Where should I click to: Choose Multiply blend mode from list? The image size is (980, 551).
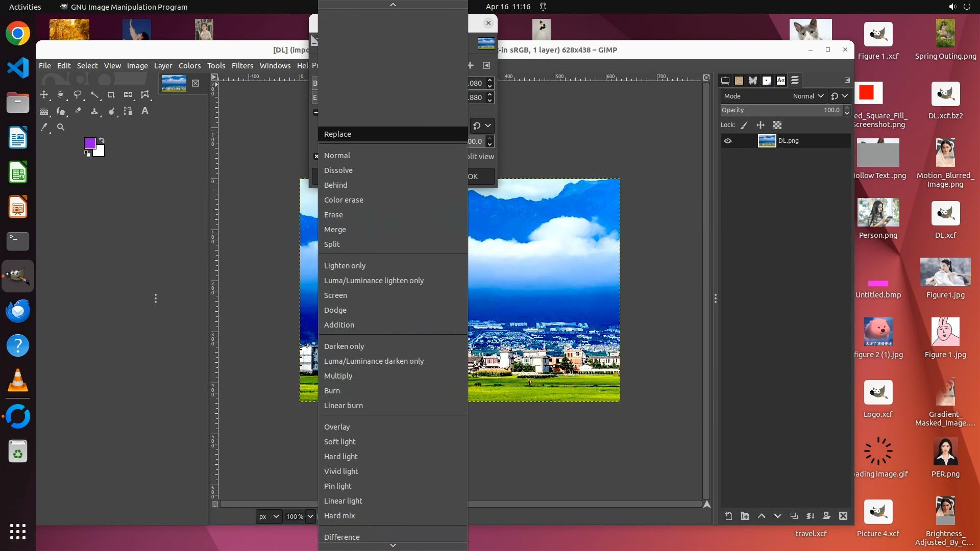[x=338, y=376]
